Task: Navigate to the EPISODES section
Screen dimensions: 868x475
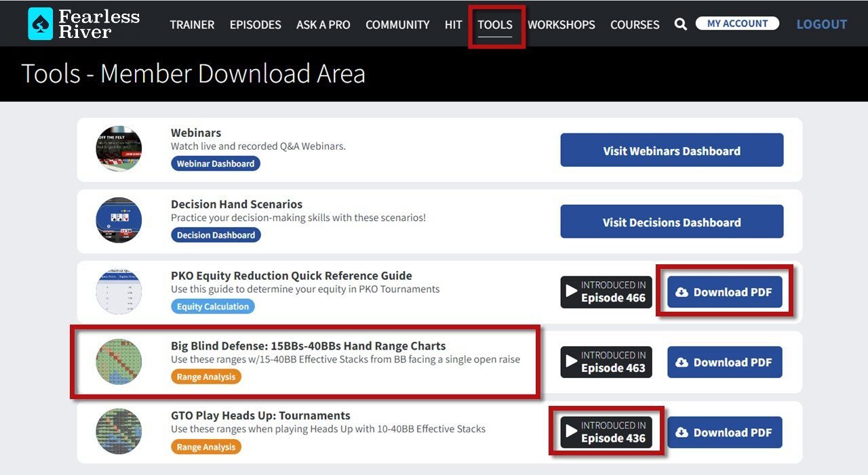Action: point(254,24)
